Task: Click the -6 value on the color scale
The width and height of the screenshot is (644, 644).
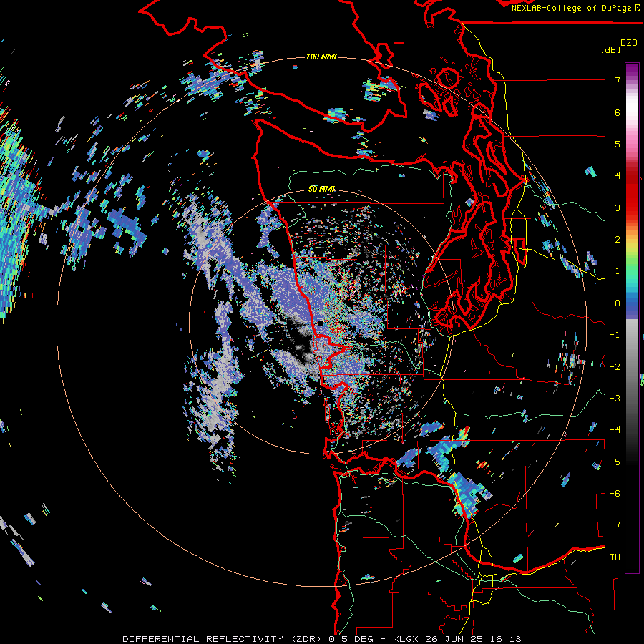Action: (615, 494)
